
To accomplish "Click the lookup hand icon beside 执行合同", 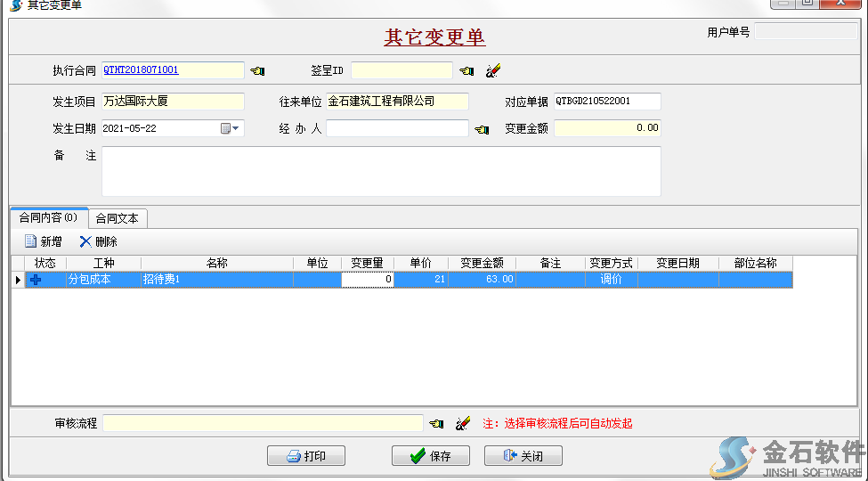I will pos(257,70).
